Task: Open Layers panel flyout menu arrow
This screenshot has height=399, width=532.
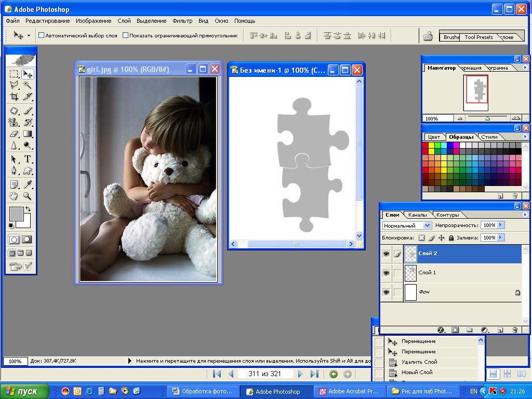Action: pyautogui.click(x=525, y=215)
